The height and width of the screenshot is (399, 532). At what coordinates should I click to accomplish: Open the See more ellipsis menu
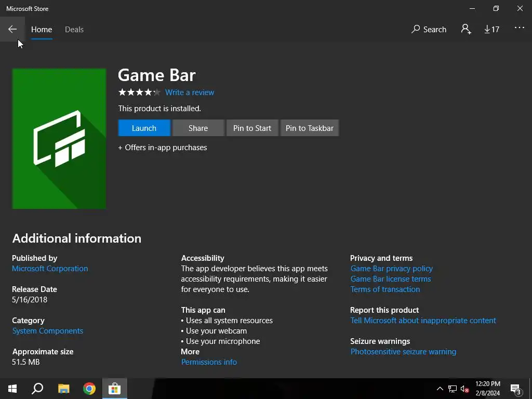click(519, 28)
